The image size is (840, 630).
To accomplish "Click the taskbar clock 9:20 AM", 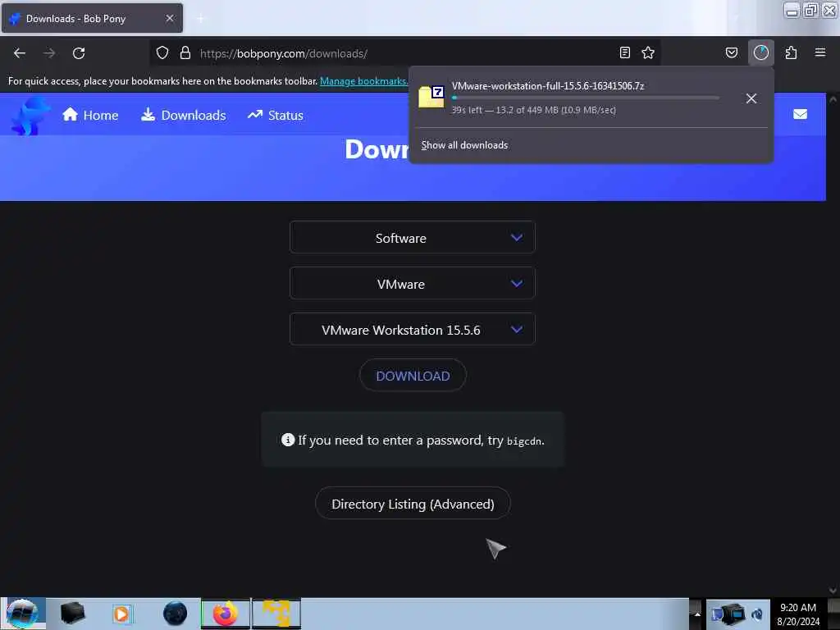I will tap(797, 608).
